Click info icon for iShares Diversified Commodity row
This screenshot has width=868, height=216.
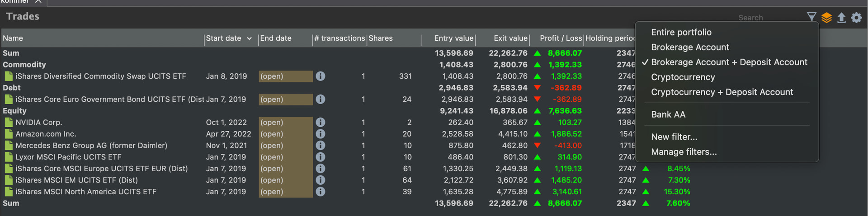click(321, 76)
